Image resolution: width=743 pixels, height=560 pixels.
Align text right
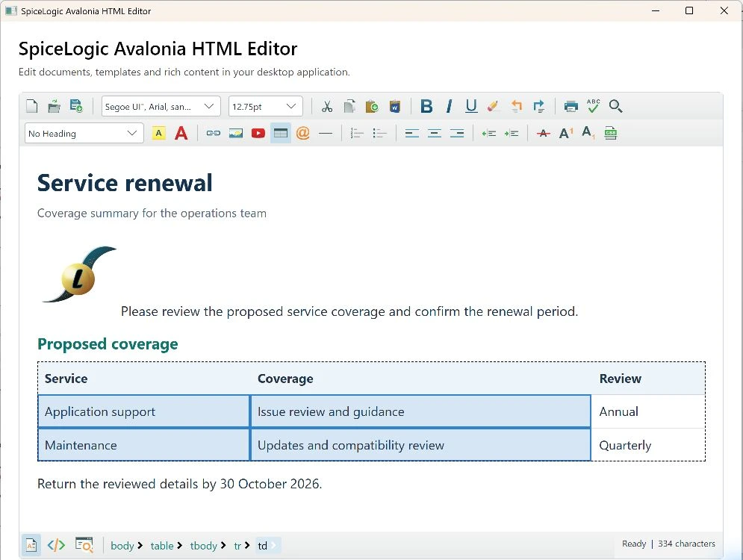pyautogui.click(x=457, y=133)
